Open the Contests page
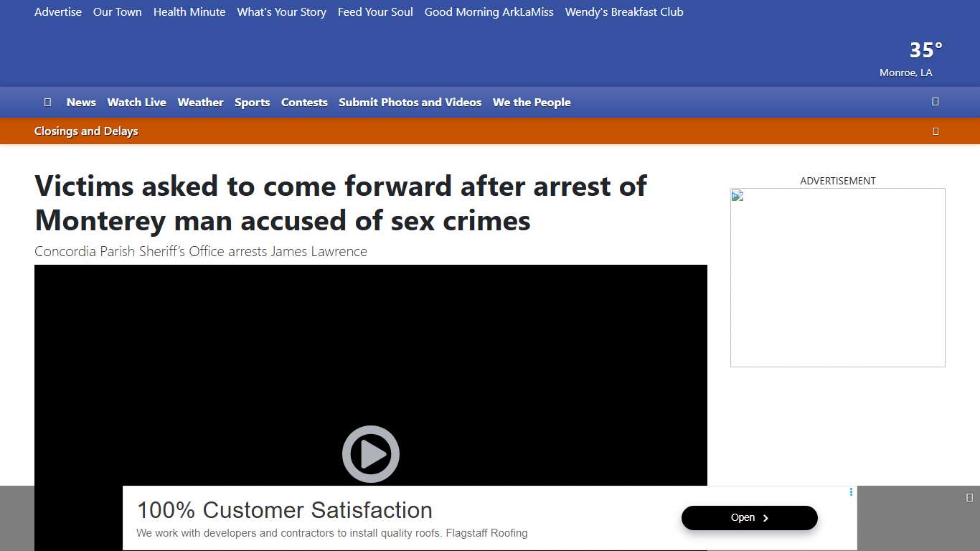 click(x=304, y=103)
